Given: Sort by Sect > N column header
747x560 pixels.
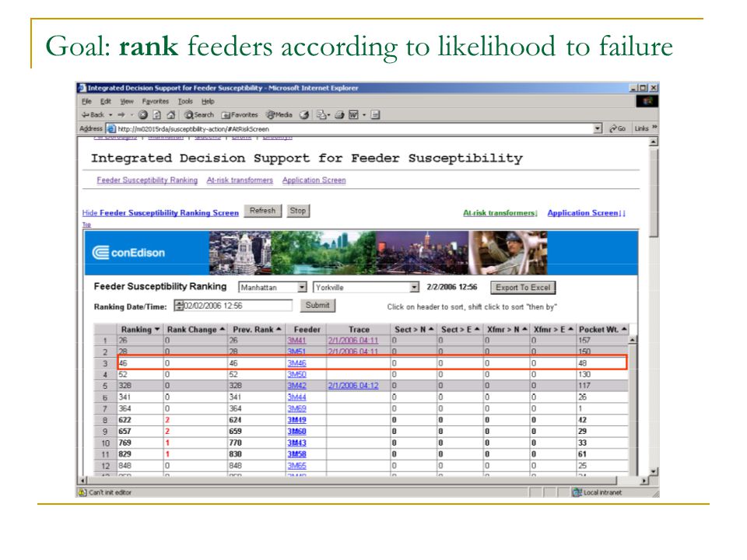Looking at the screenshot, I should coord(414,329).
